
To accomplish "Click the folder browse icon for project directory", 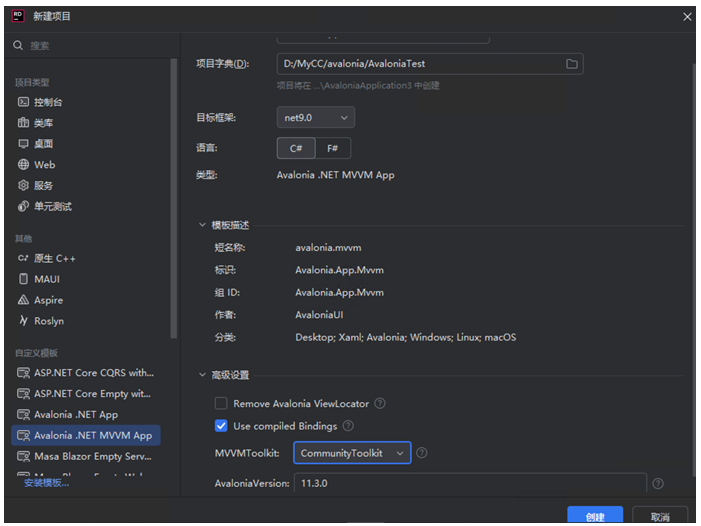I will tap(572, 64).
